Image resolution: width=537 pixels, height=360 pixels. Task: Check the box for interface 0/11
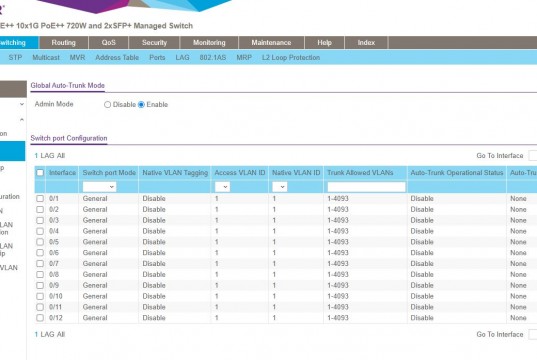click(40, 307)
